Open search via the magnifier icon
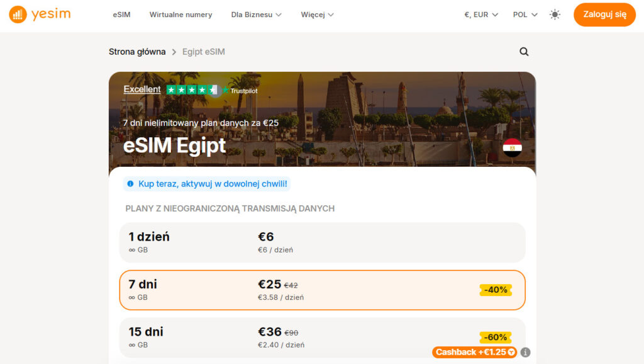 [524, 52]
